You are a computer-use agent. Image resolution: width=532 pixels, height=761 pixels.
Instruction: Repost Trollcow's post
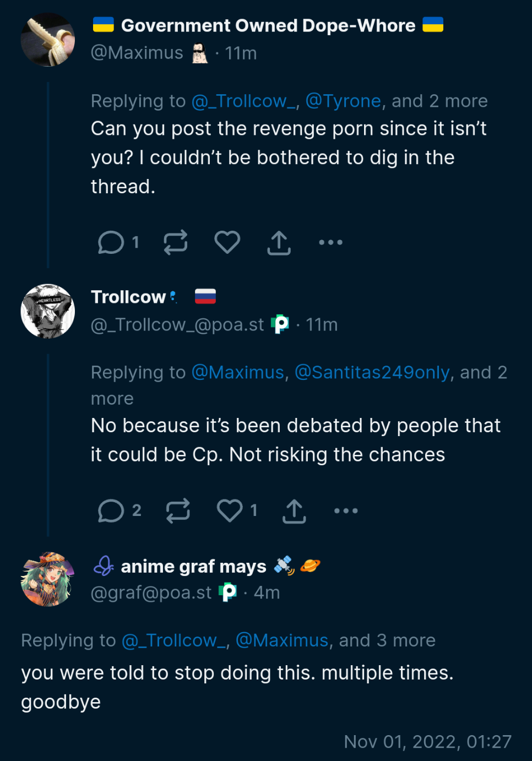point(178,510)
